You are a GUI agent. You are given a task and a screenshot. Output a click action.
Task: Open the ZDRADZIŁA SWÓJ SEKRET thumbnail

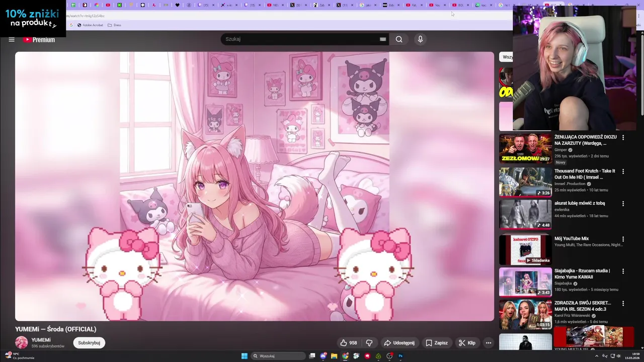(525, 315)
